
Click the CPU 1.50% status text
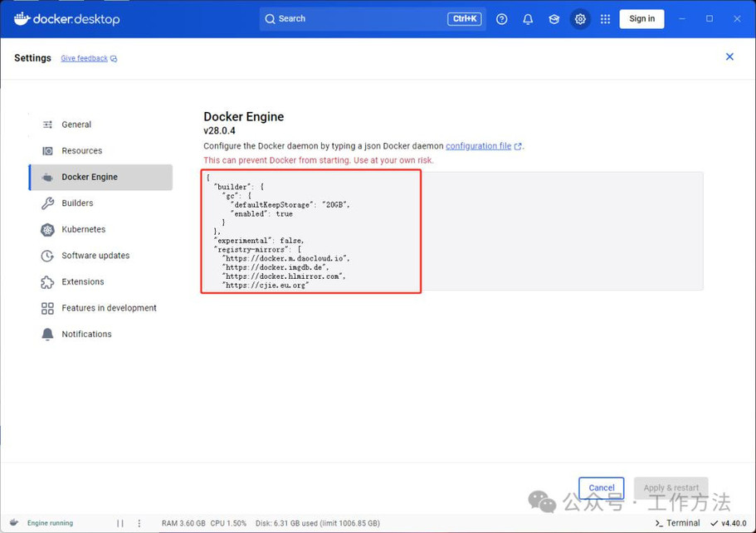(228, 523)
